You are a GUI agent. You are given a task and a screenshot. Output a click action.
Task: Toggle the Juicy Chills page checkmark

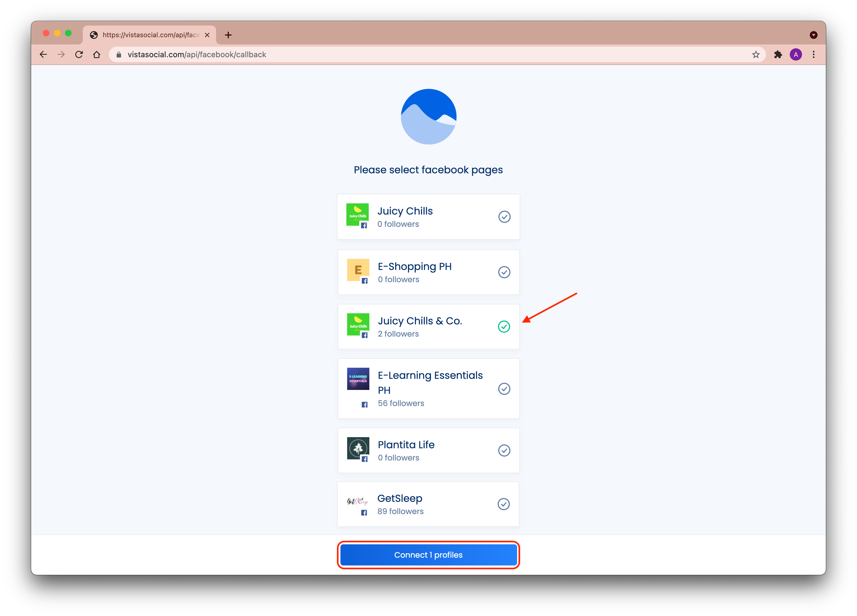point(504,217)
